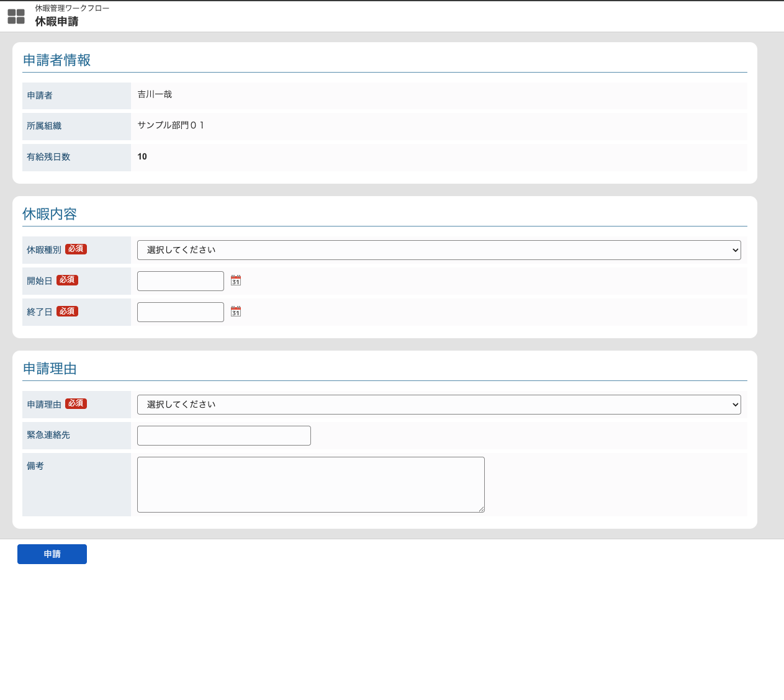Click the 休暇種別 field label
The width and height of the screenshot is (784, 700).
pos(44,250)
